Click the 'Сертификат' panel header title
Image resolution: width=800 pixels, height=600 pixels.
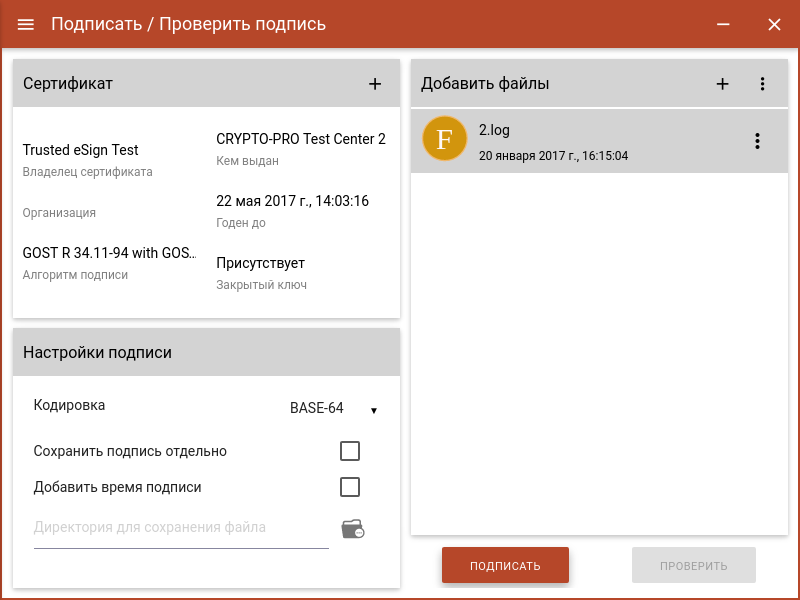tap(68, 84)
